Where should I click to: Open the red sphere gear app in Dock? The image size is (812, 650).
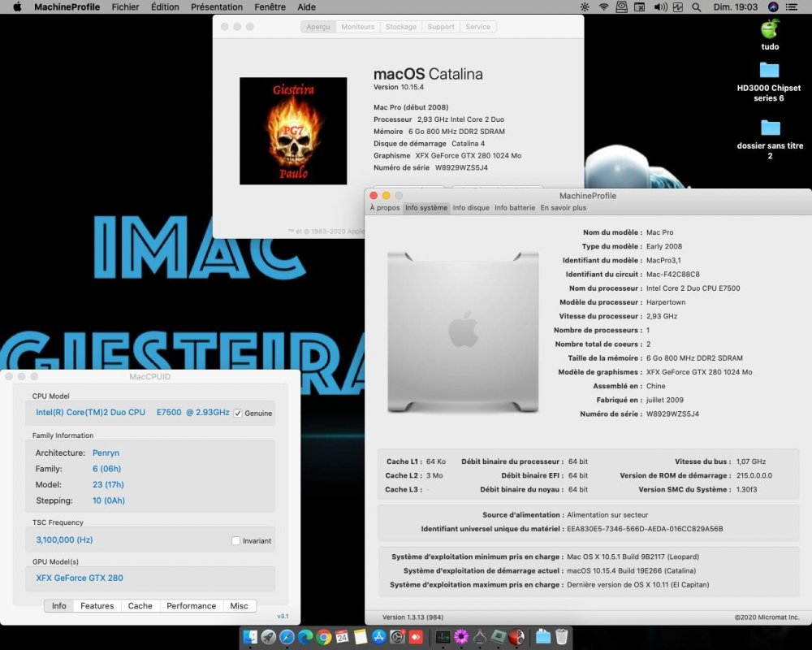[516, 637]
